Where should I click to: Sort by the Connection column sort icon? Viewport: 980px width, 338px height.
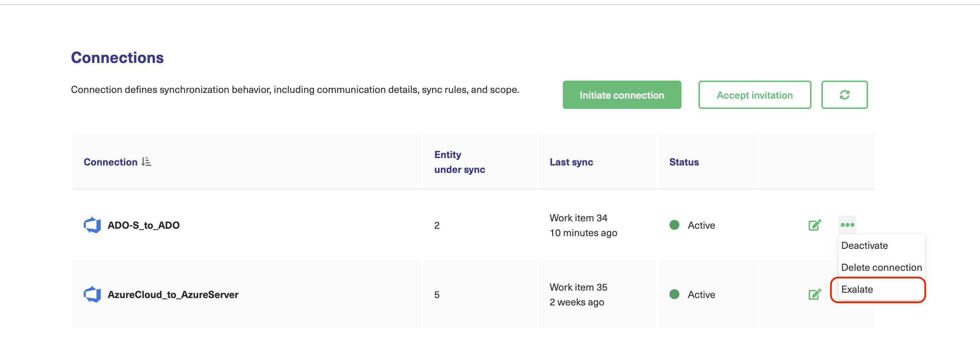[147, 162]
